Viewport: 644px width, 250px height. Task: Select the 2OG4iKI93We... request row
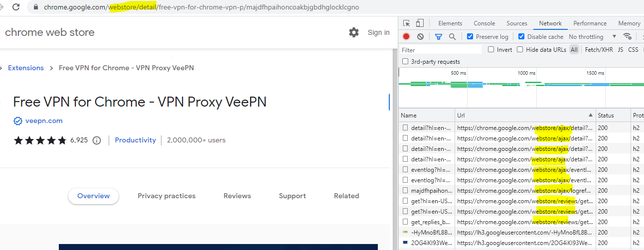[521, 243]
